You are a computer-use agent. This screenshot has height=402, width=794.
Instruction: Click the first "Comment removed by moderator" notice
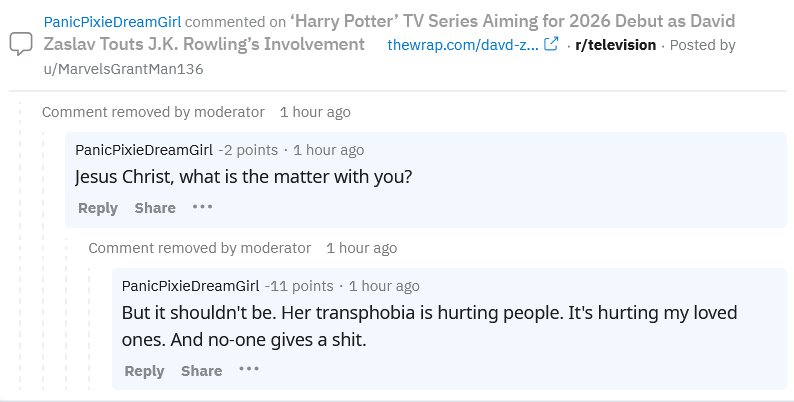coord(153,112)
